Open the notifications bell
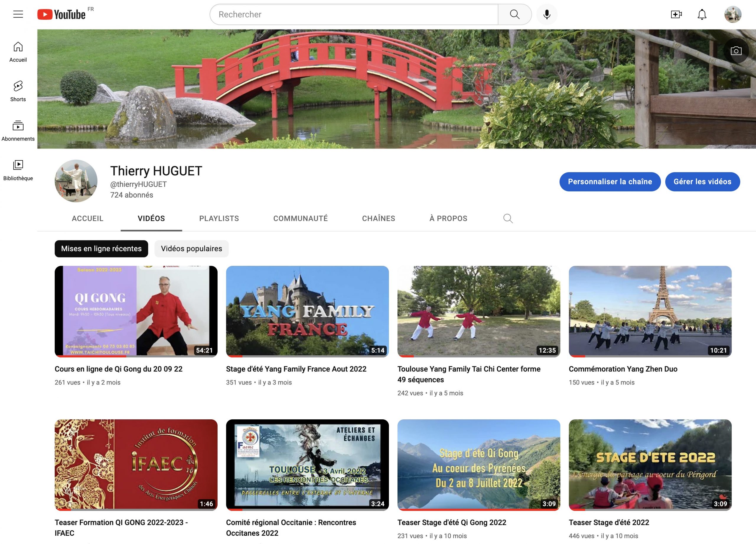This screenshot has width=756, height=544. (x=702, y=14)
